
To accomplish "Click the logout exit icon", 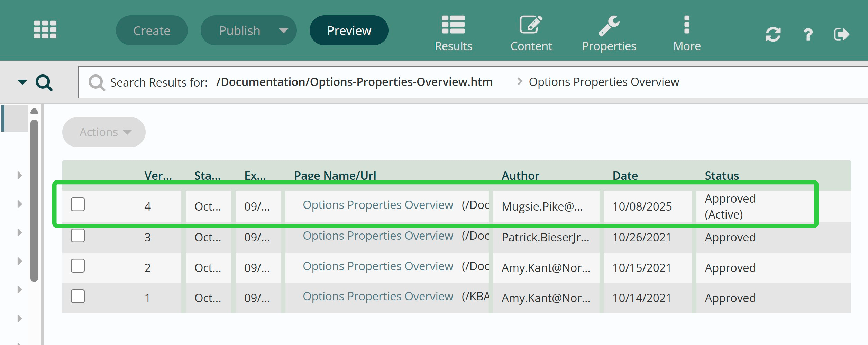I will pyautogui.click(x=841, y=34).
